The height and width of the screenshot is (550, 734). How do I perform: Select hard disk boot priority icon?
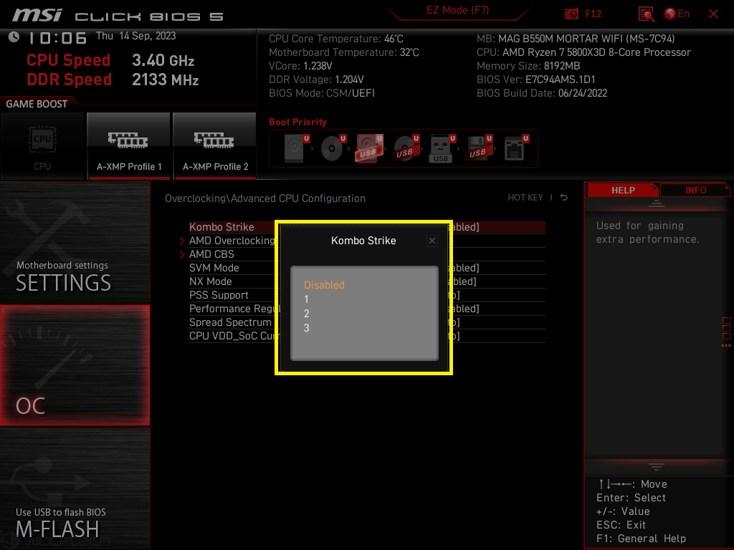[x=296, y=148]
